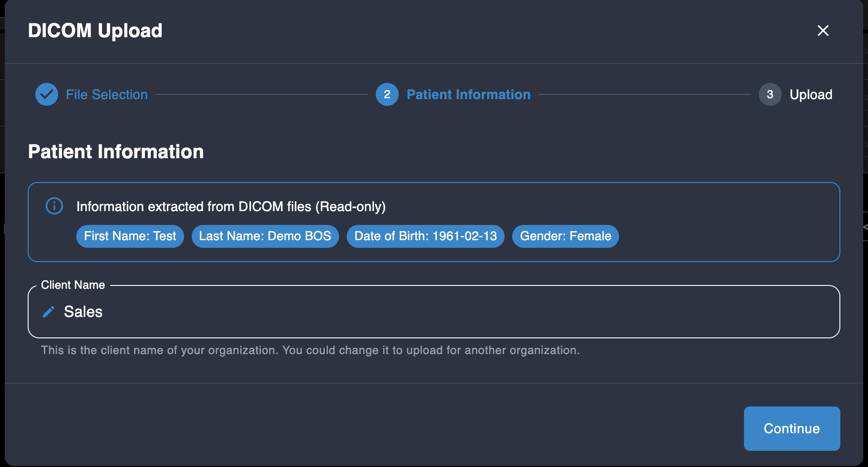This screenshot has height=467, width=868.
Task: Click the step 3 Upload circle
Action: [x=770, y=94]
